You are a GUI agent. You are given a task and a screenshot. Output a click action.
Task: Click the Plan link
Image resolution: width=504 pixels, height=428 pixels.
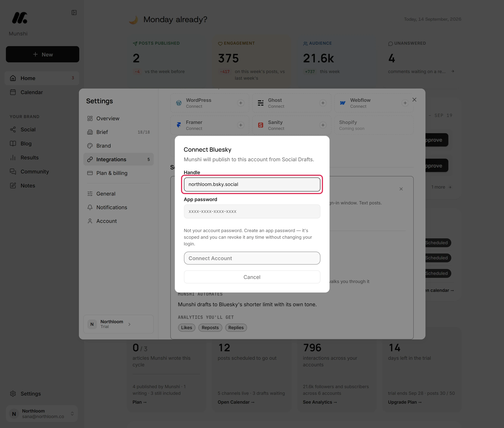click(140, 402)
